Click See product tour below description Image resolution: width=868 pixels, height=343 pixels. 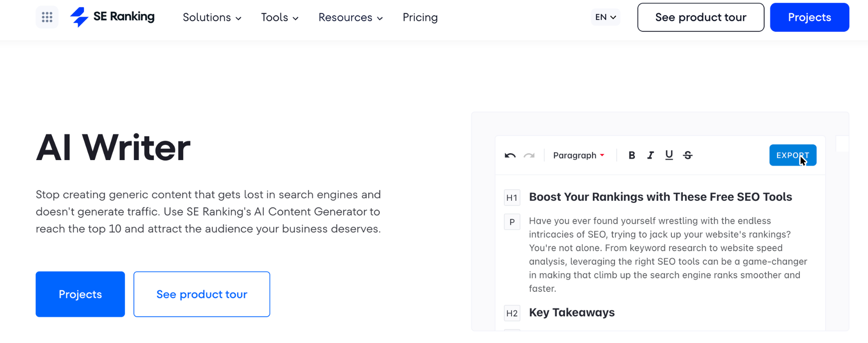(x=202, y=294)
